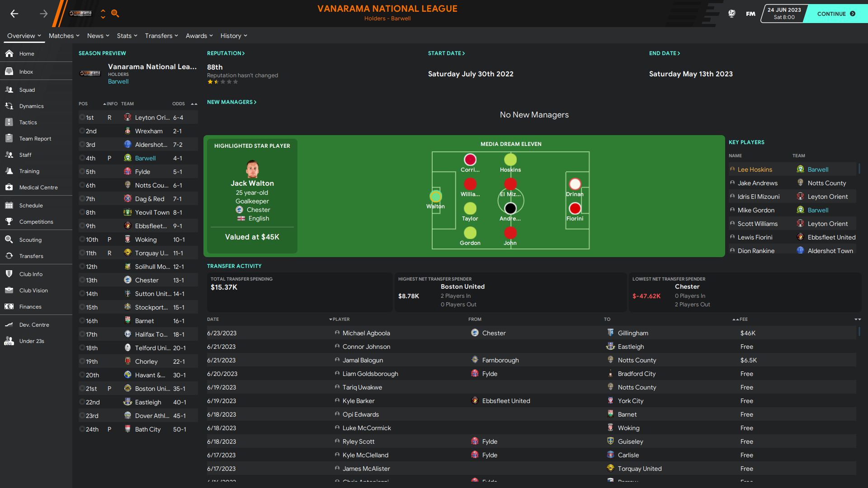Open the Awards menu tab
This screenshot has height=488, width=868.
(x=199, y=36)
